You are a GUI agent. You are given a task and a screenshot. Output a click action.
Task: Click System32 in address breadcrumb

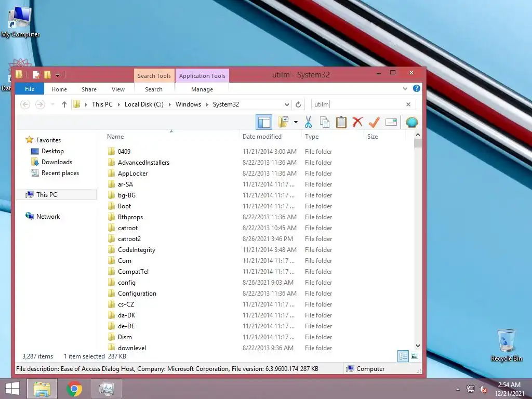pos(226,104)
